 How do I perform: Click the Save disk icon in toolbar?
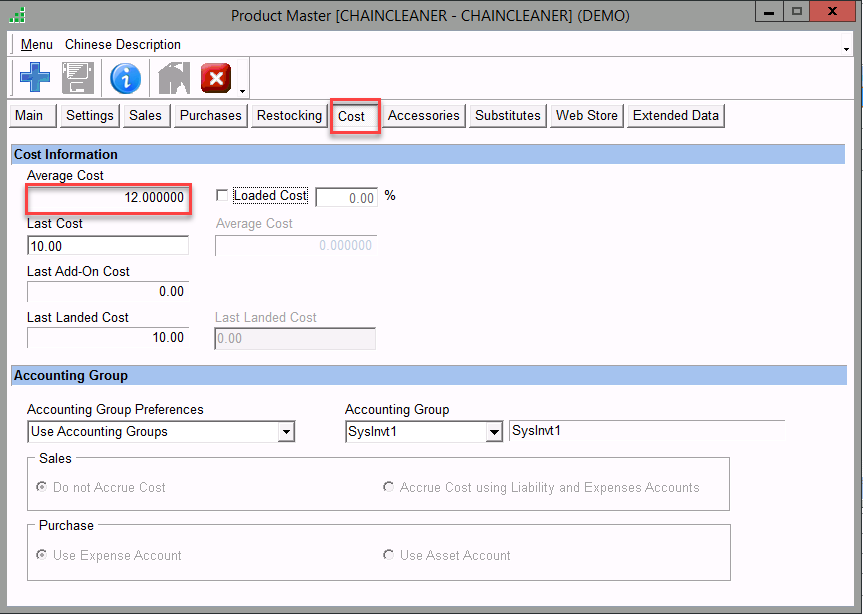[x=78, y=78]
